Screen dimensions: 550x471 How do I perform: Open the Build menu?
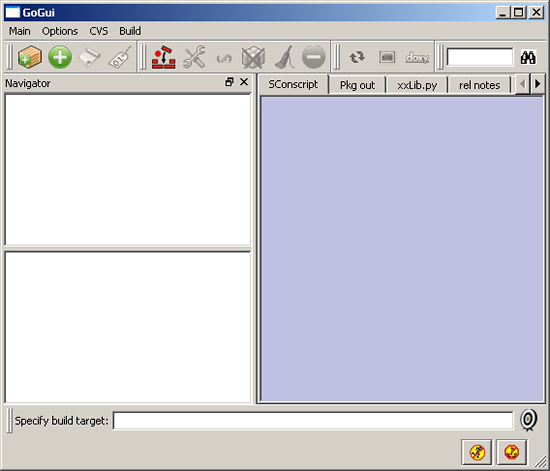tap(130, 31)
